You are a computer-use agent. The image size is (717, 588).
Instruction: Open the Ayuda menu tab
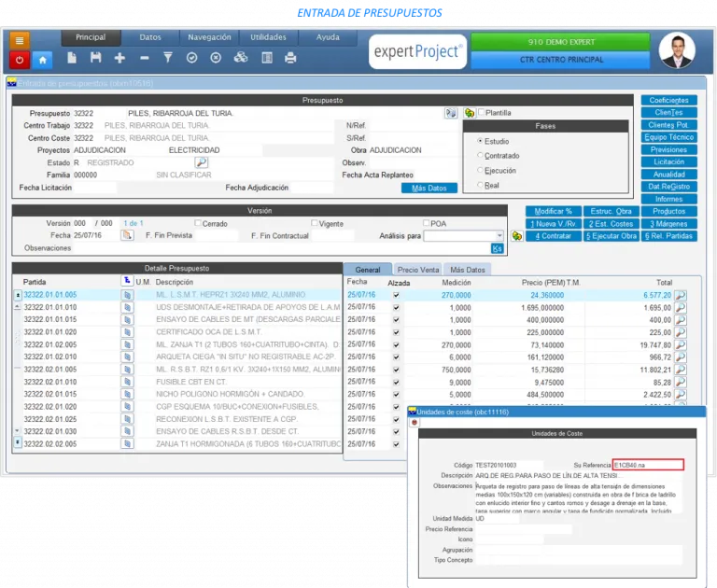tap(328, 37)
